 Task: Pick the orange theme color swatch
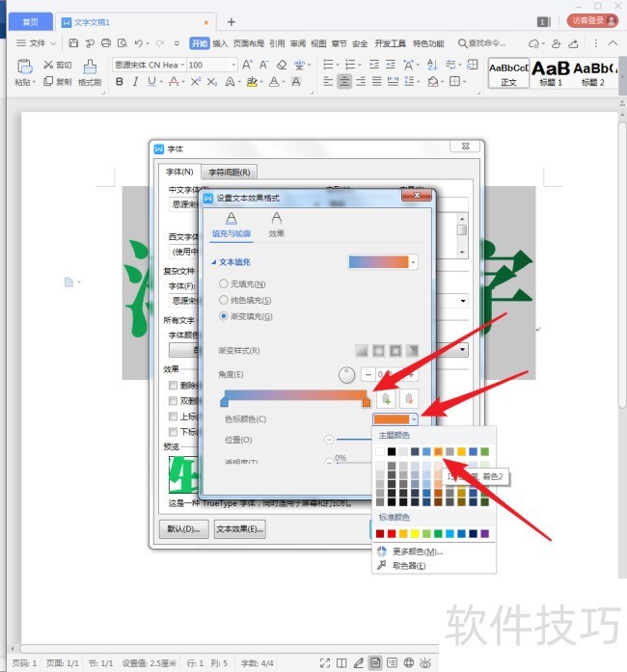point(438,451)
